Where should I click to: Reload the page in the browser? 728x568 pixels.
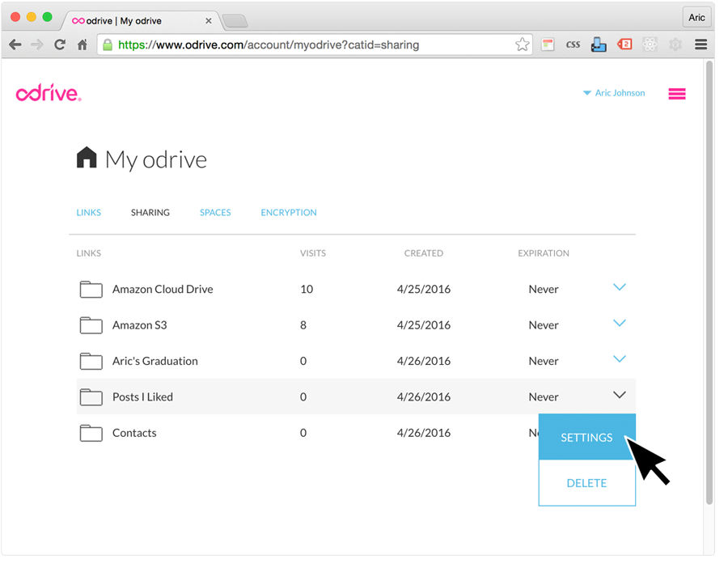click(59, 45)
